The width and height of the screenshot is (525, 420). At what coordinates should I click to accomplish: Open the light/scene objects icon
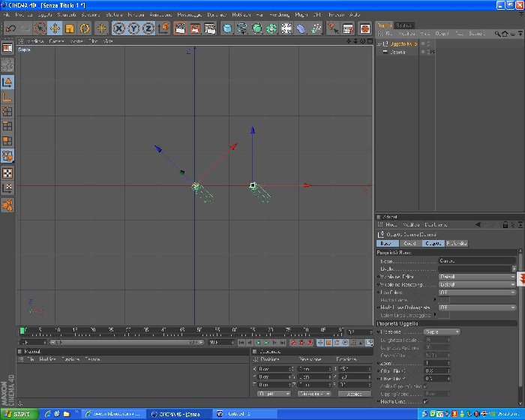coord(286,28)
